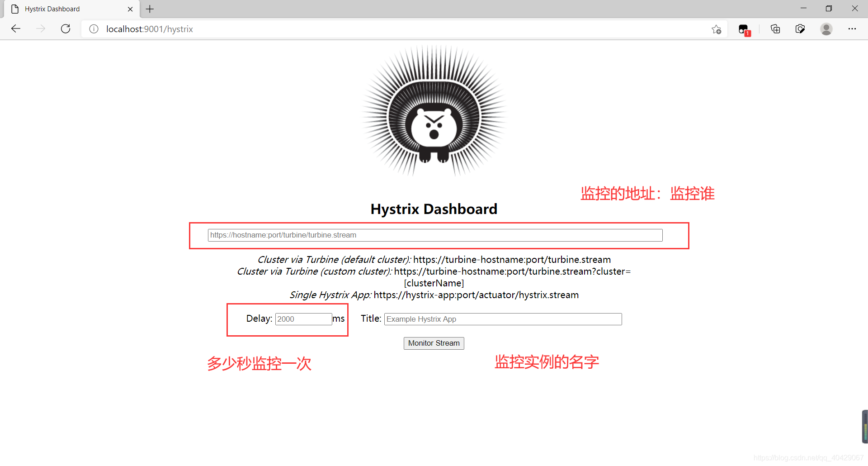
Task: Click the Single Hystrix App URL text
Action: (476, 295)
